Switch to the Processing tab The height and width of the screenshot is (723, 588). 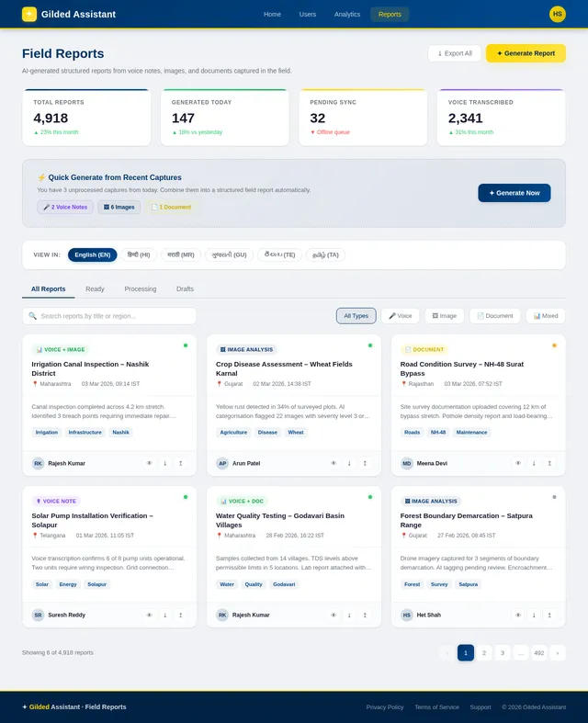point(141,288)
